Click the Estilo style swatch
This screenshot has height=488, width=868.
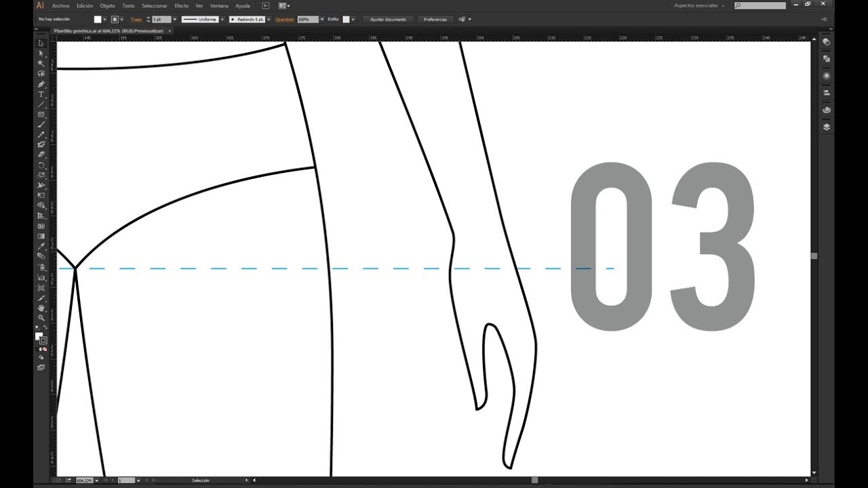(346, 20)
